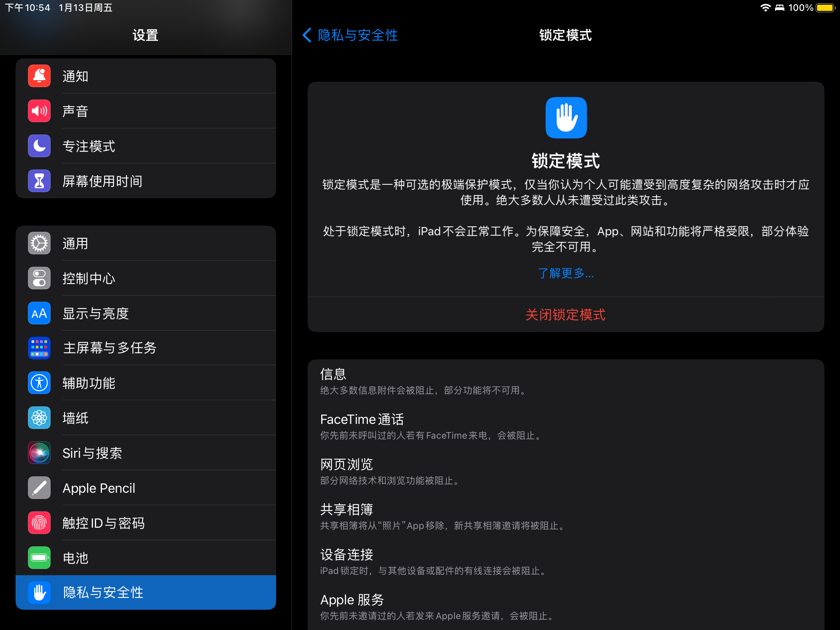840x630 pixels.
Task: Tap the Accessibility figure icon
Action: tap(39, 383)
